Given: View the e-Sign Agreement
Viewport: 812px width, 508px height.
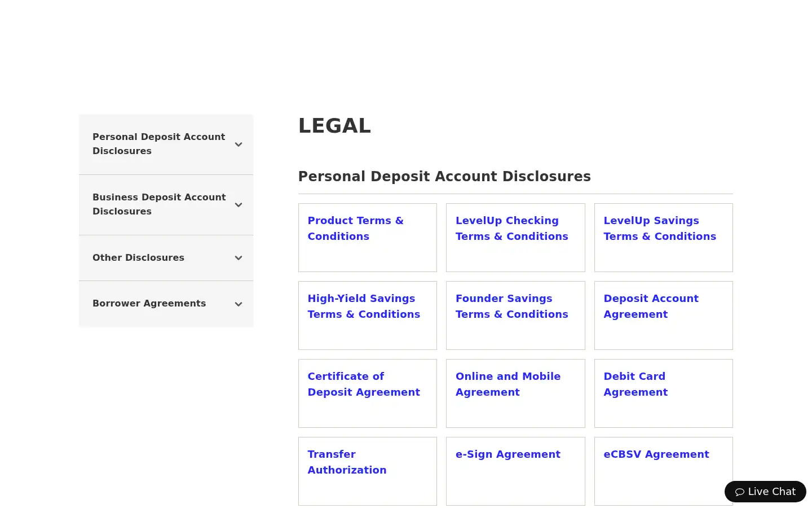Looking at the screenshot, I should 508,454.
